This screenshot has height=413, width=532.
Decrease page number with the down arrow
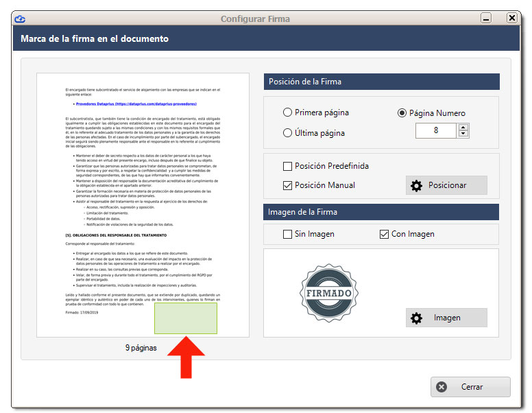463,134
